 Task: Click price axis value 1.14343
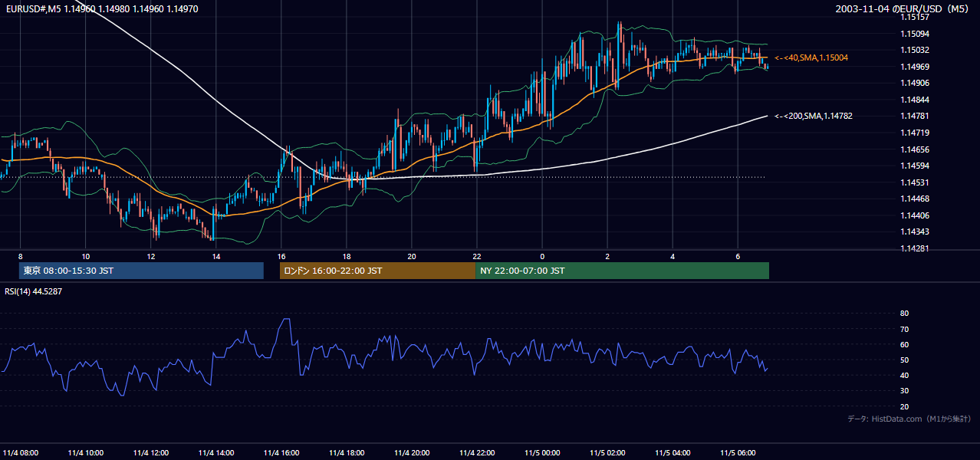coord(914,232)
